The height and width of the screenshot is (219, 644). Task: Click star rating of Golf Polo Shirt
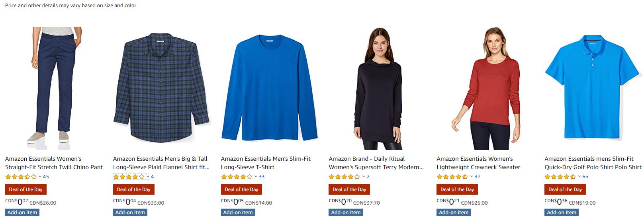pos(560,177)
